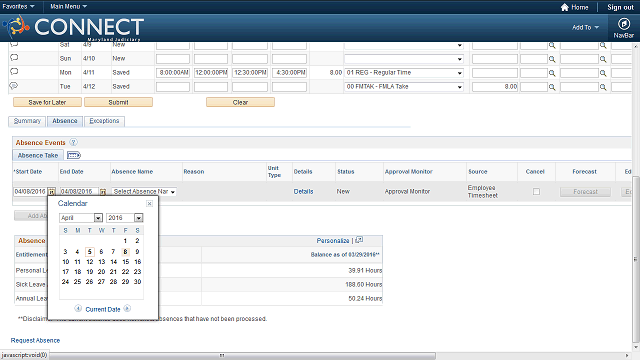Click the End Date input field
Screen dimensions: 640x360
pyautogui.click(x=79, y=191)
